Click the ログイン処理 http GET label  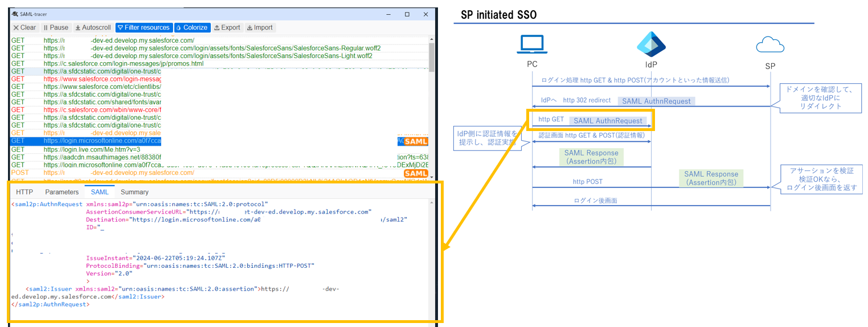pos(635,80)
